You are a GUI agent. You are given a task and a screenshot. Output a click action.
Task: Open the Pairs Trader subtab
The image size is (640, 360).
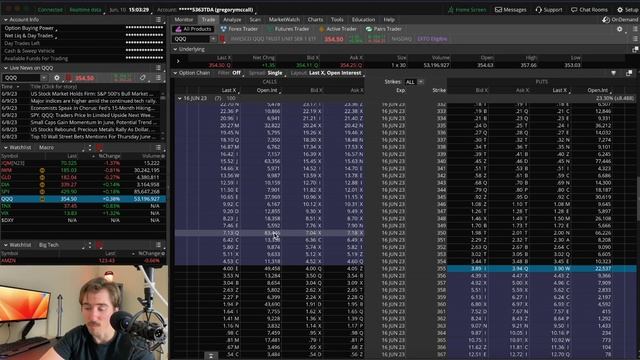tap(384, 29)
